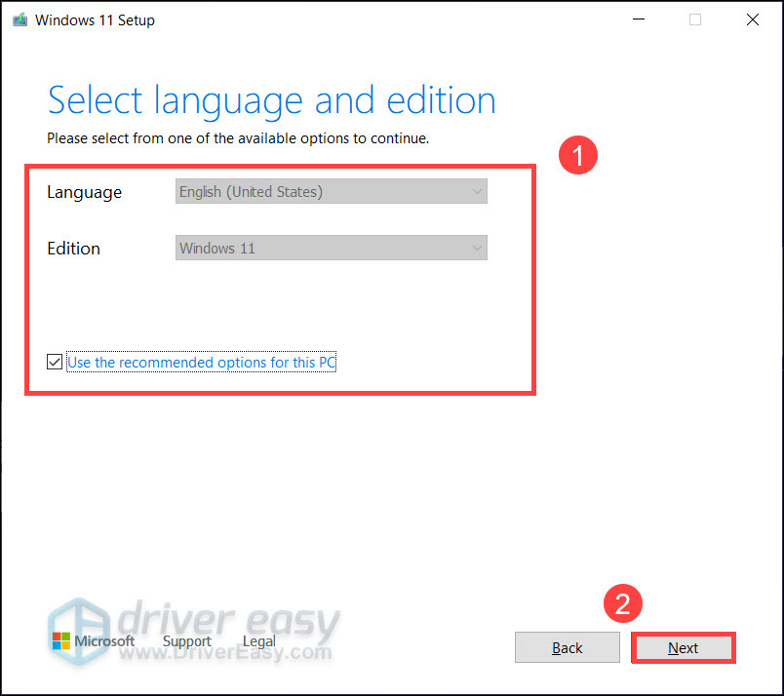Click the Language dropdown chevron arrow
This screenshot has width=784, height=696.
coord(477,192)
